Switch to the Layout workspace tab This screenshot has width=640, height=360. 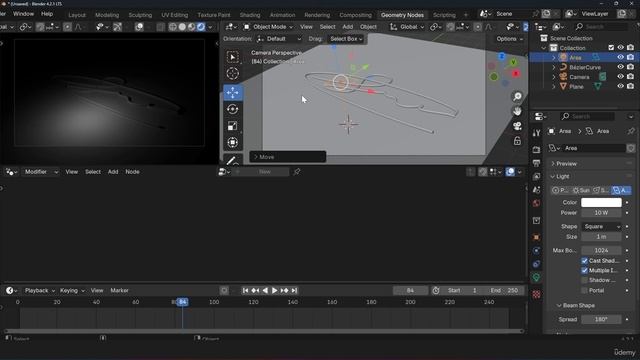(x=77, y=15)
